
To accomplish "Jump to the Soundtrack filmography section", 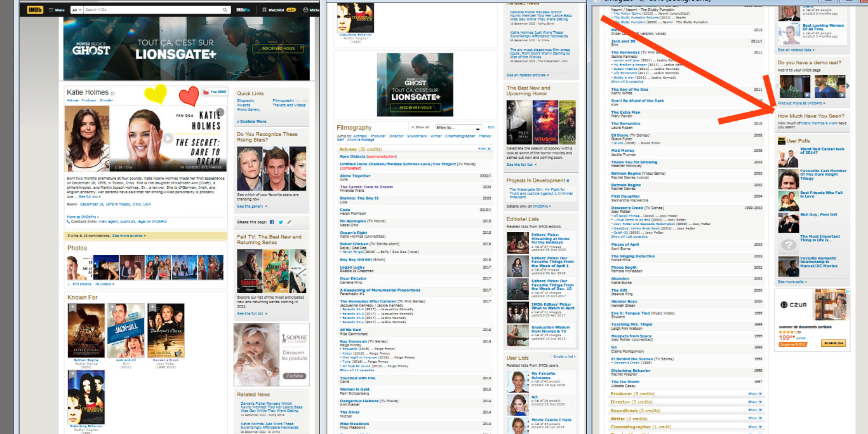I will click(x=417, y=136).
